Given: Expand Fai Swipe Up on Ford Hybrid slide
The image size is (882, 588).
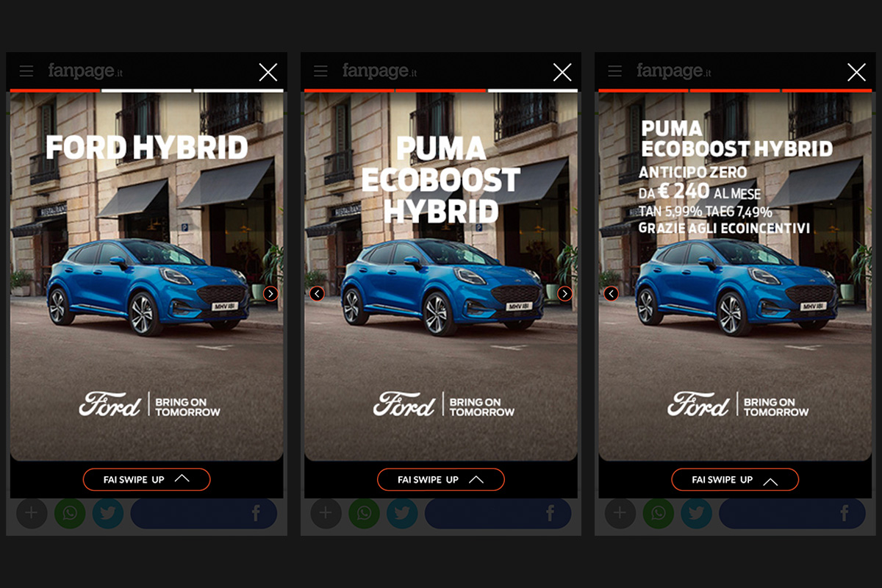Looking at the screenshot, I should (146, 479).
